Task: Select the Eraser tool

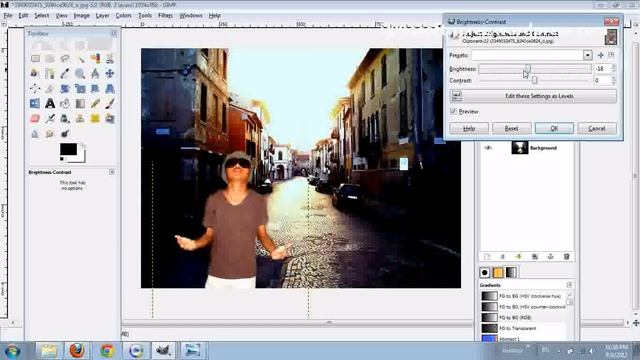Action: [35, 119]
